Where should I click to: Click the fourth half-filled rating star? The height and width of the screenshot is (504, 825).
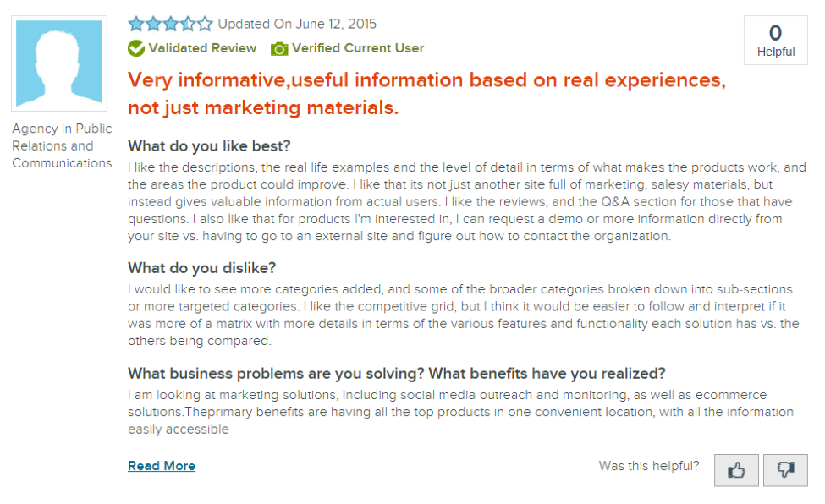[188, 24]
